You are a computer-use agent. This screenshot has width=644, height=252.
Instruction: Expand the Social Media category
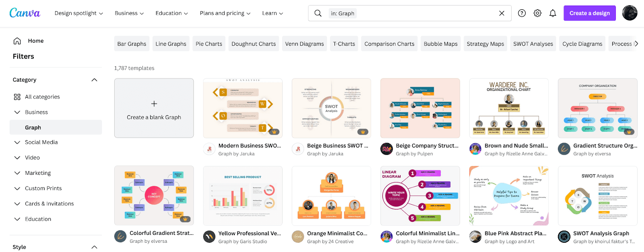pos(17,142)
